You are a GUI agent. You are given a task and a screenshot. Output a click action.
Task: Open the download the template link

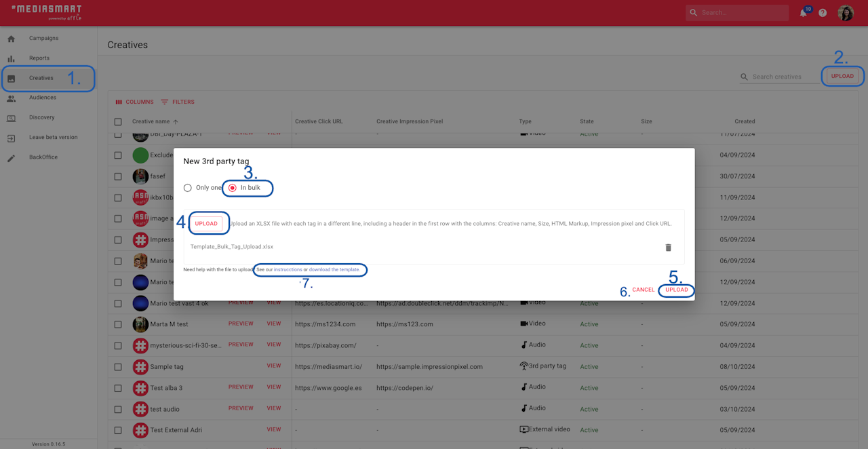(334, 270)
